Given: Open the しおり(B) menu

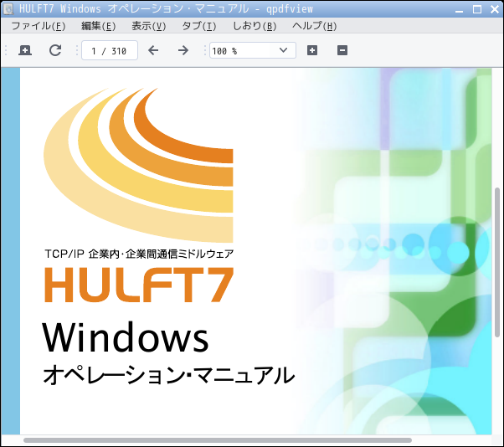Looking at the screenshot, I should tap(255, 26).
